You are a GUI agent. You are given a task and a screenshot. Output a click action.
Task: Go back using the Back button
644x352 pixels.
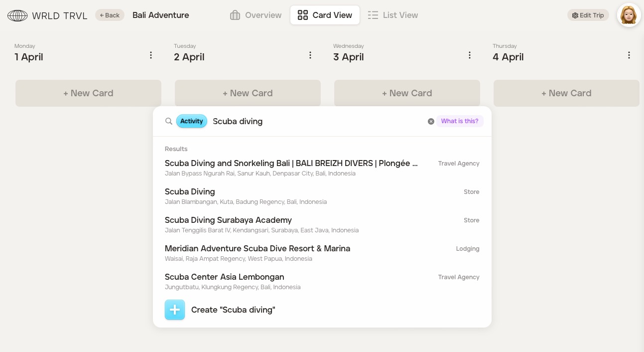[x=110, y=15]
